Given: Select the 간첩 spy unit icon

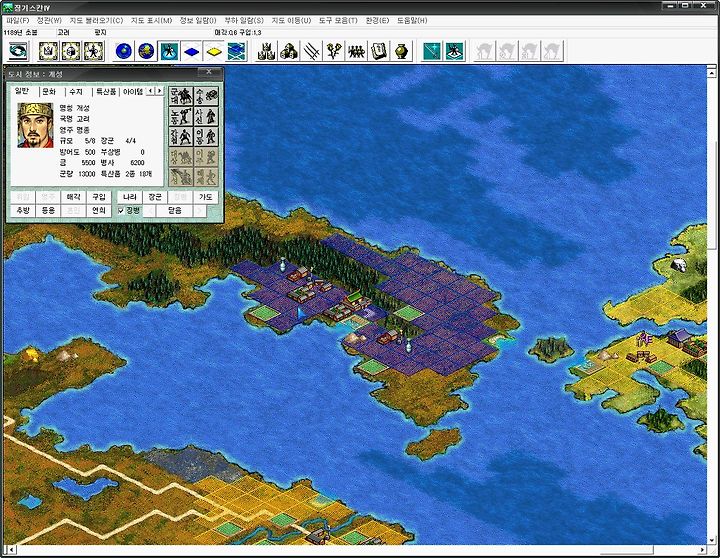Looking at the screenshot, I should click(x=181, y=136).
